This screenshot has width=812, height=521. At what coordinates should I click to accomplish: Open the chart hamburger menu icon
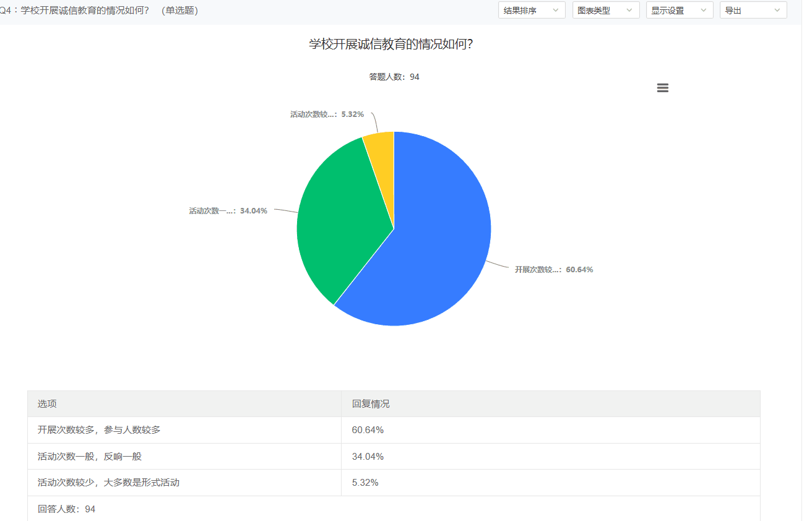pyautogui.click(x=662, y=88)
